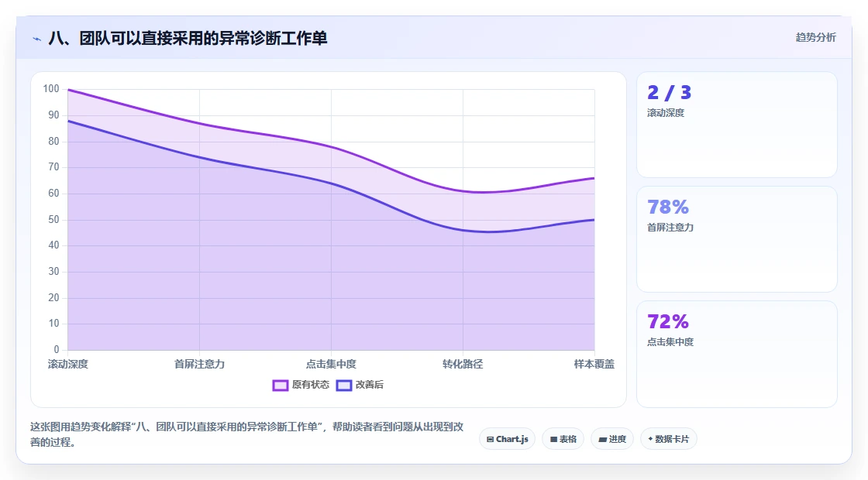Toggle the 改善后 legend swatch
Image resolution: width=868 pixels, height=480 pixels.
[344, 385]
